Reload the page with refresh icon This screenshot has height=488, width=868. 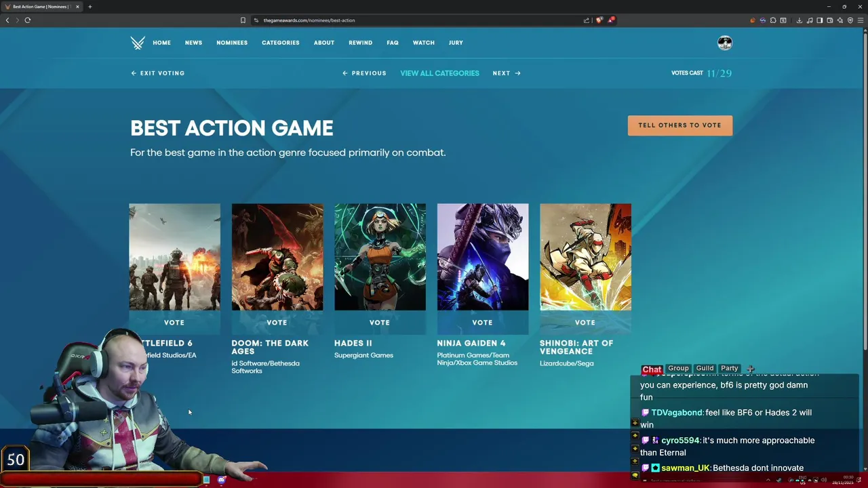[x=28, y=20]
